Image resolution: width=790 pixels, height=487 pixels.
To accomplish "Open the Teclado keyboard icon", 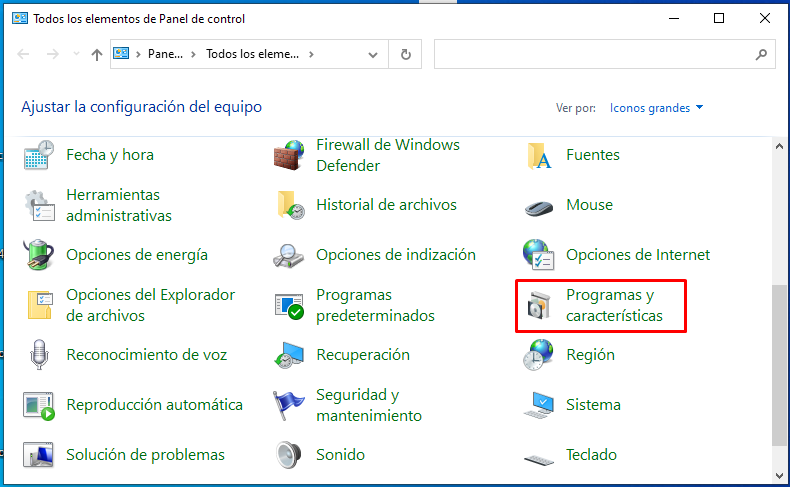I will click(539, 459).
